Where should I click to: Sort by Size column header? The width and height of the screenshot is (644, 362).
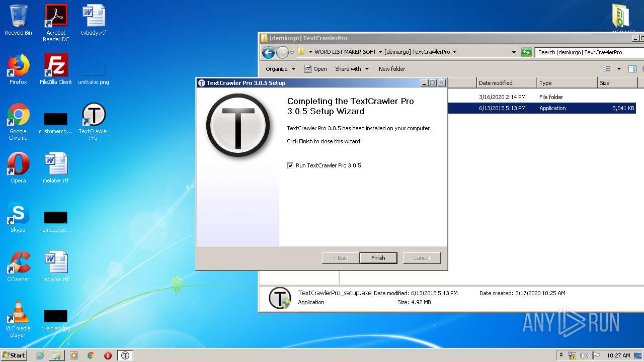coord(617,83)
